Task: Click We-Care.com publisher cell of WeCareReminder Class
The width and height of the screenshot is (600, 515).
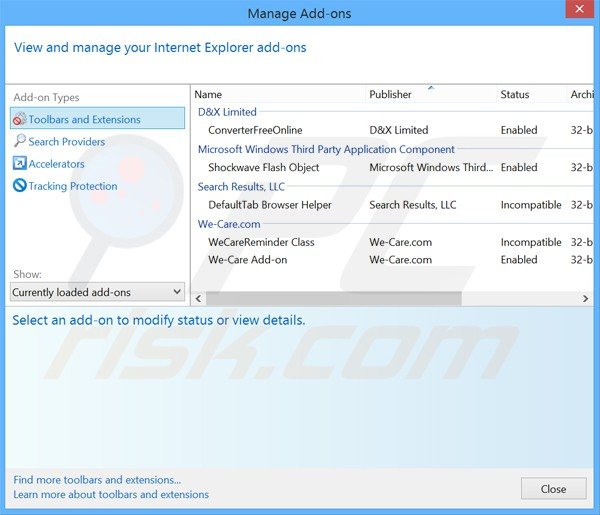Action: click(x=400, y=242)
